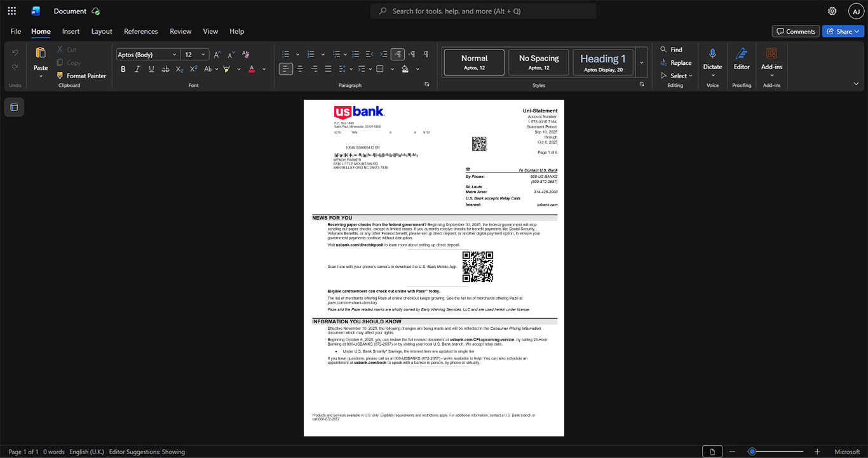This screenshot has height=458, width=868.
Task: Apply bold formatting
Action: (x=123, y=69)
